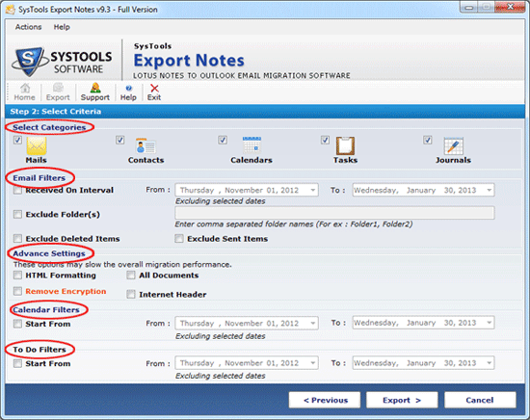530x420 pixels.
Task: Click the Export > button
Action: (402, 400)
